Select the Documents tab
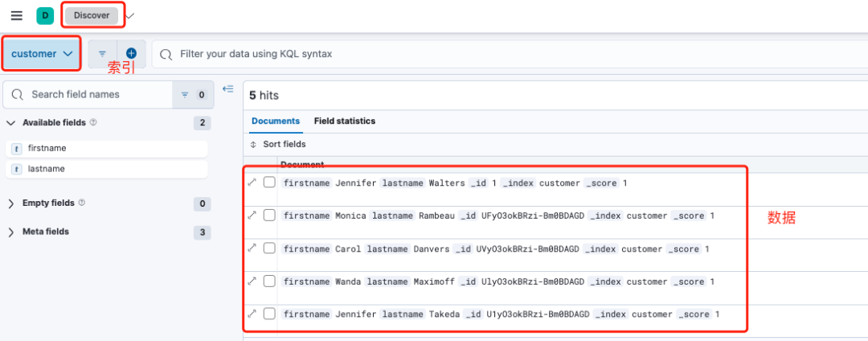The height and width of the screenshot is (341, 868). coord(276,121)
